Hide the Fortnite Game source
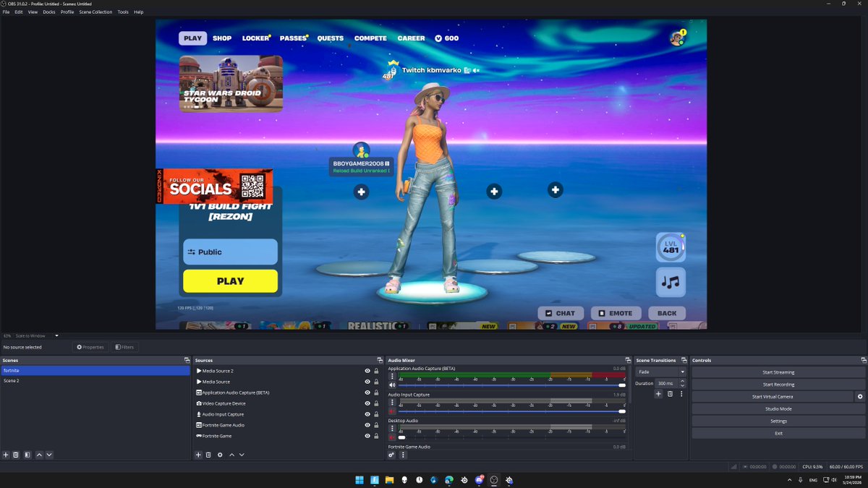Viewport: 868px width, 488px height. coord(367,436)
